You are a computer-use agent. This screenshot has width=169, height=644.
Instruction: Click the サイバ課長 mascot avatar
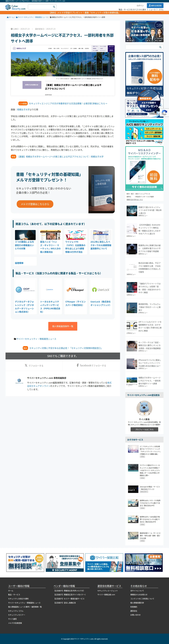[144, 408]
